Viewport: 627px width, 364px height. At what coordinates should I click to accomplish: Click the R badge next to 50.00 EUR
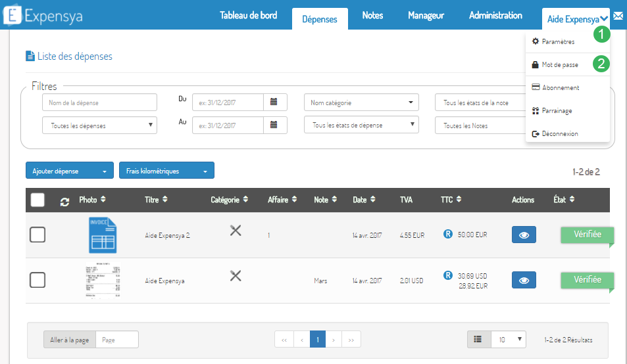point(448,234)
